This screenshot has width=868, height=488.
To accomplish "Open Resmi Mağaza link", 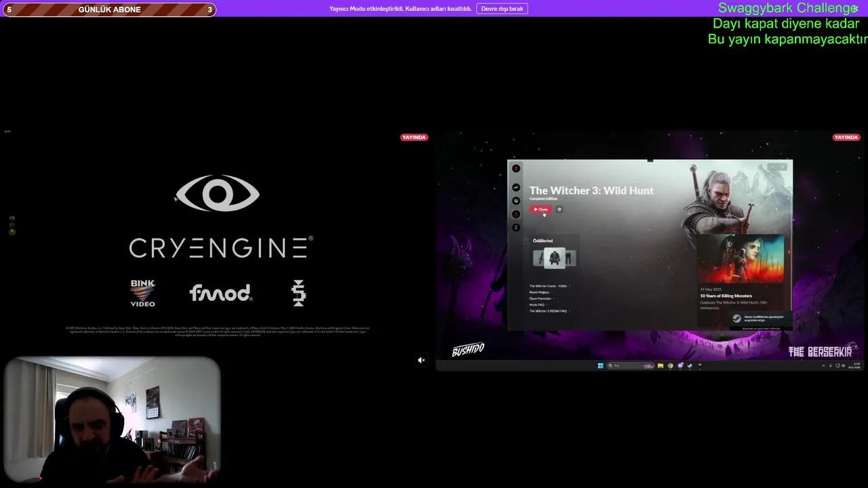I will 539,292.
